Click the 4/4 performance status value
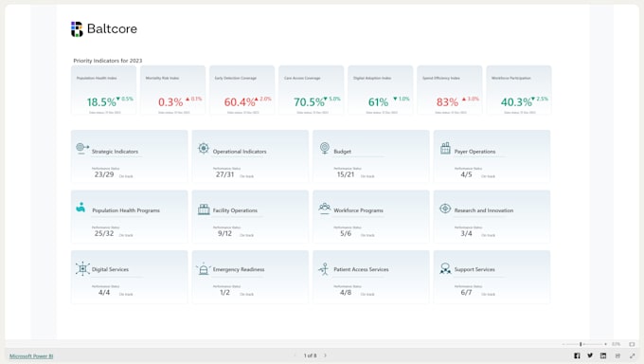Screen dimensions: 644x364 (x=104, y=293)
